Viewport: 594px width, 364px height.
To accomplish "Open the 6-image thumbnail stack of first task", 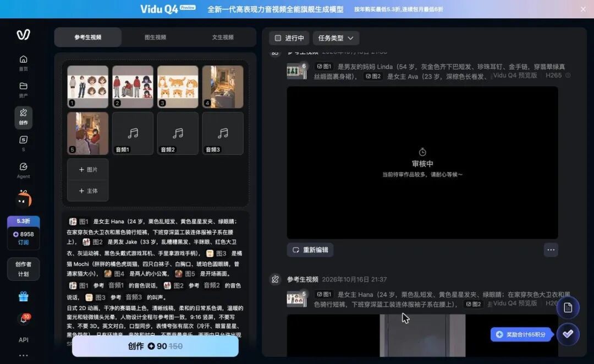I will [x=296, y=71].
